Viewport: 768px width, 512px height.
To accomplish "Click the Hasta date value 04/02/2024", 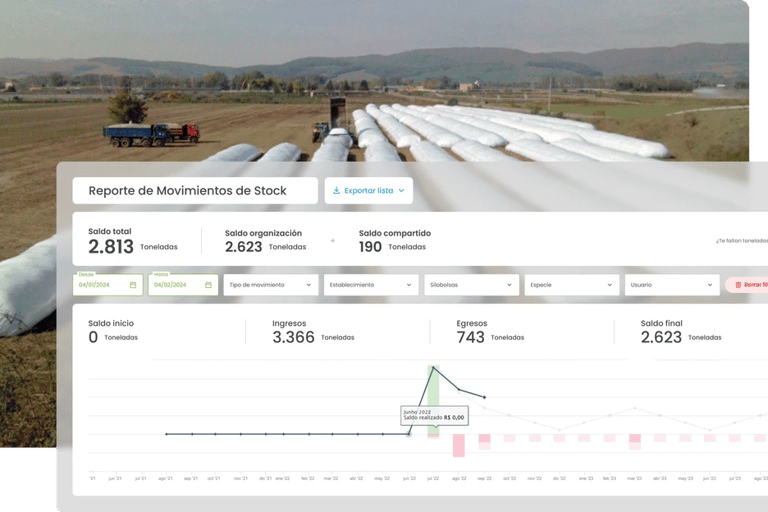I will (170, 285).
